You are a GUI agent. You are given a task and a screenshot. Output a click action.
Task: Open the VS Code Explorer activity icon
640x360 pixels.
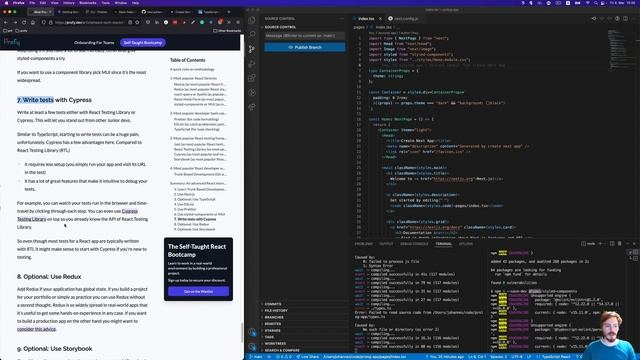(x=252, y=20)
